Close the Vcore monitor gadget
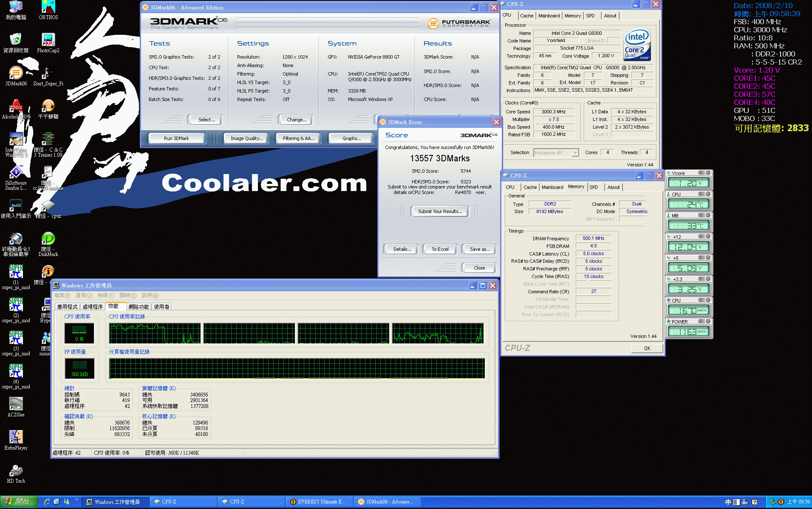Viewport: 812px width, 509px height. 708,173
